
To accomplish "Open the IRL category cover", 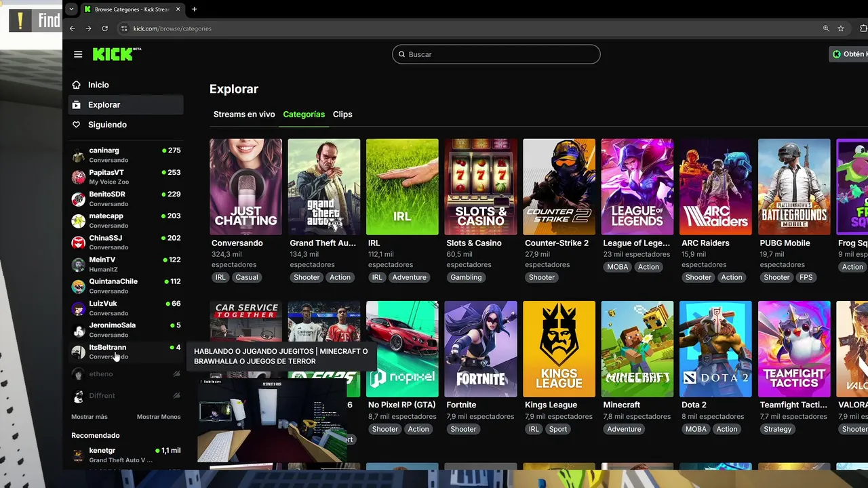I will pyautogui.click(x=402, y=187).
